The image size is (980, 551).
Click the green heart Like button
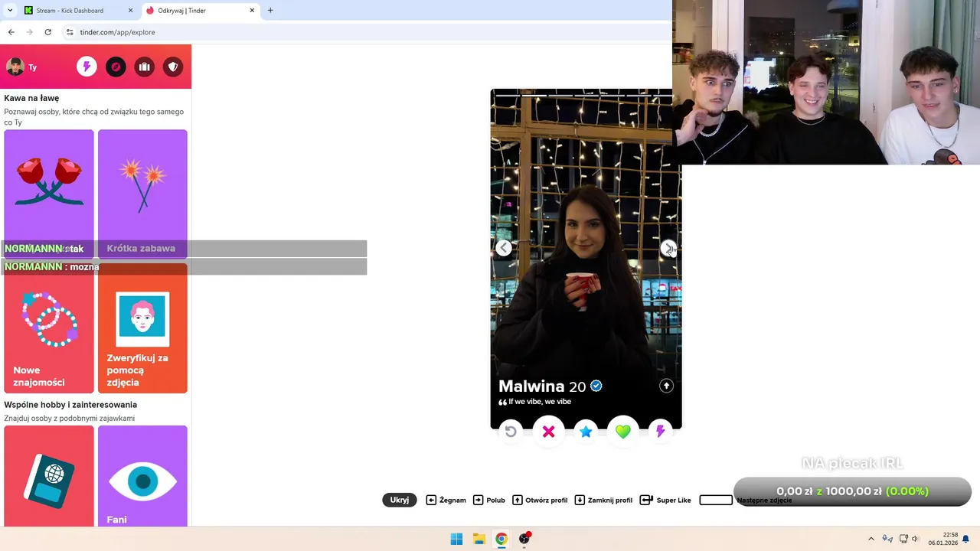(623, 432)
